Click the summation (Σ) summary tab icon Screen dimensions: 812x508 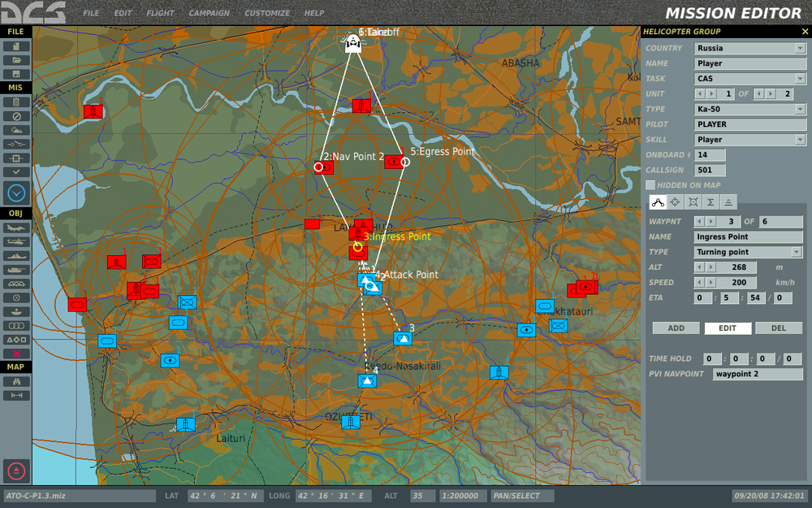click(710, 202)
